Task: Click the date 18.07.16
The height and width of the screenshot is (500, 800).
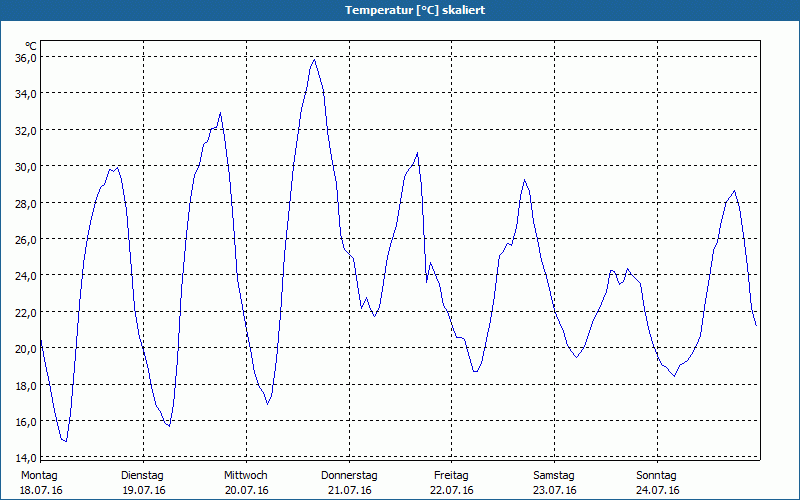Action: (41, 490)
